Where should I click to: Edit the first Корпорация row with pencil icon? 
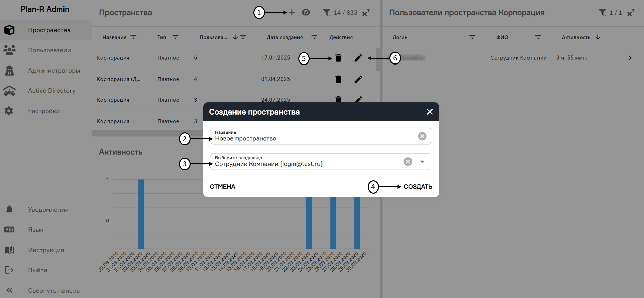point(358,58)
